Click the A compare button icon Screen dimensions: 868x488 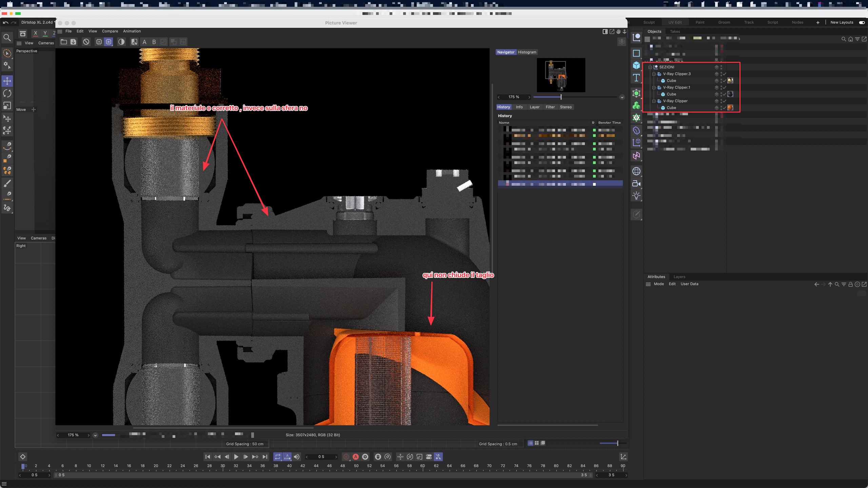[144, 42]
